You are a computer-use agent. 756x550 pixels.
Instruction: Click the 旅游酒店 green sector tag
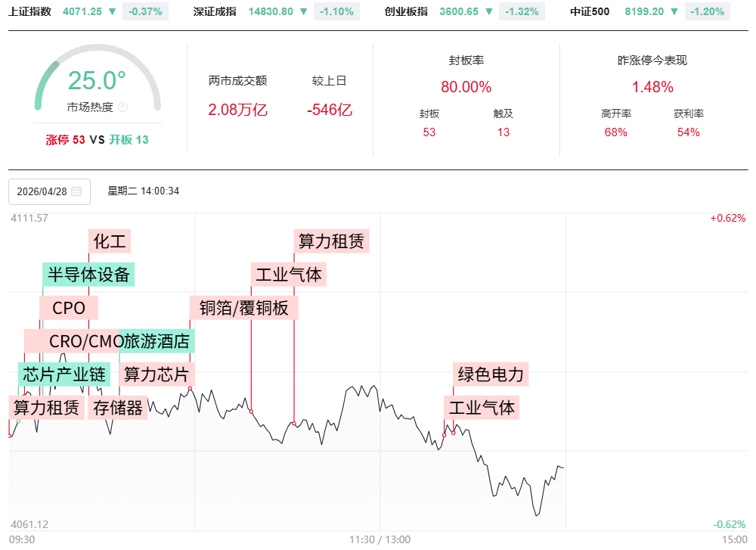tap(156, 341)
